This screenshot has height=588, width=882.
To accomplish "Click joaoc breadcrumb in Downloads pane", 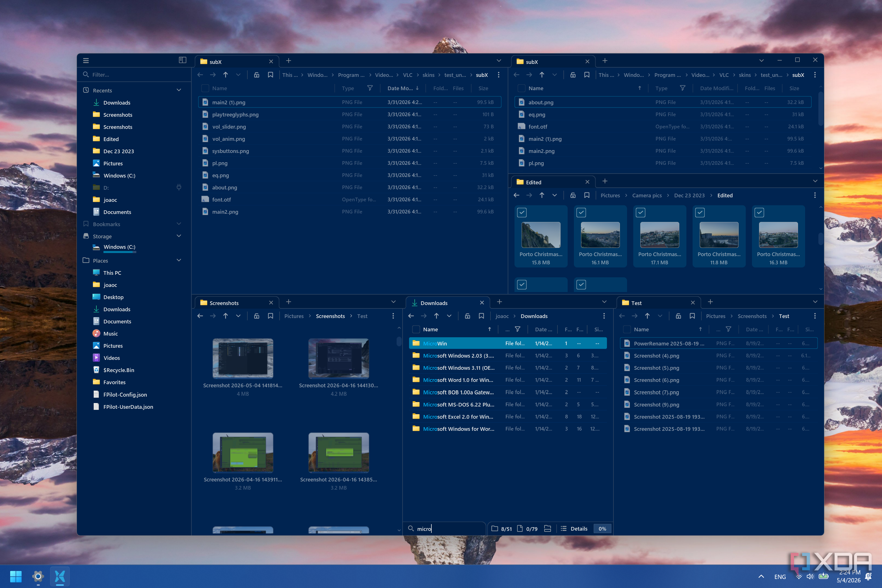I will pos(502,316).
